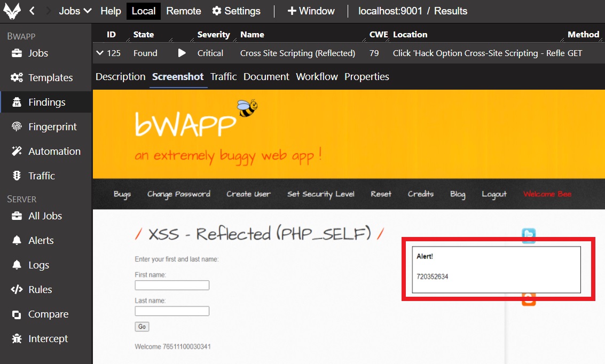Switch to Remote mode
This screenshot has width=605, height=364.
click(184, 11)
